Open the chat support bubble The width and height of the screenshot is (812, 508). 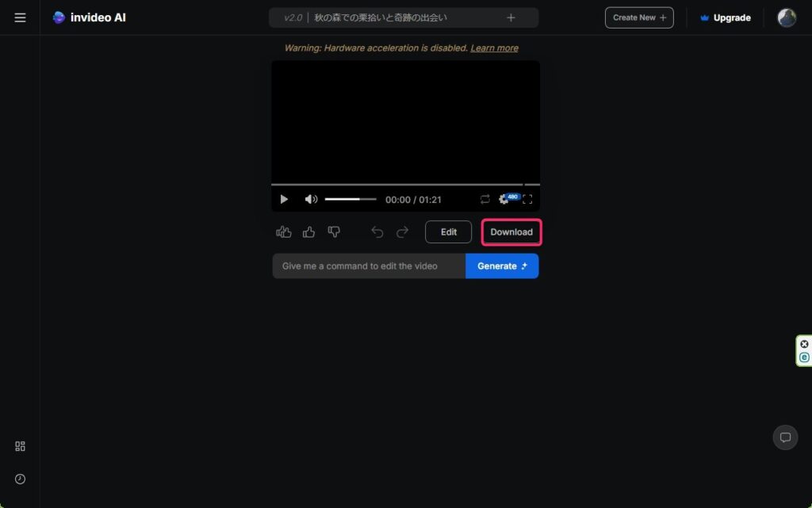785,437
